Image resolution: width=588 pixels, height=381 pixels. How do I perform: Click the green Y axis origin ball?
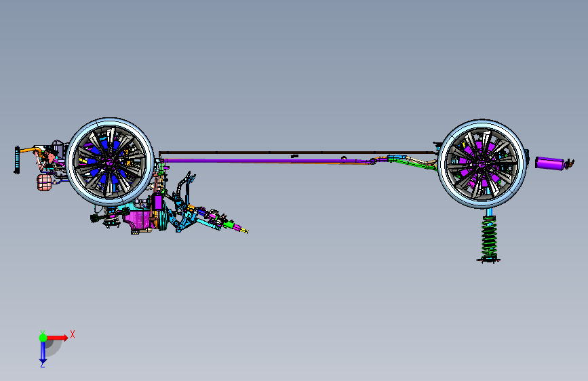[x=43, y=338]
